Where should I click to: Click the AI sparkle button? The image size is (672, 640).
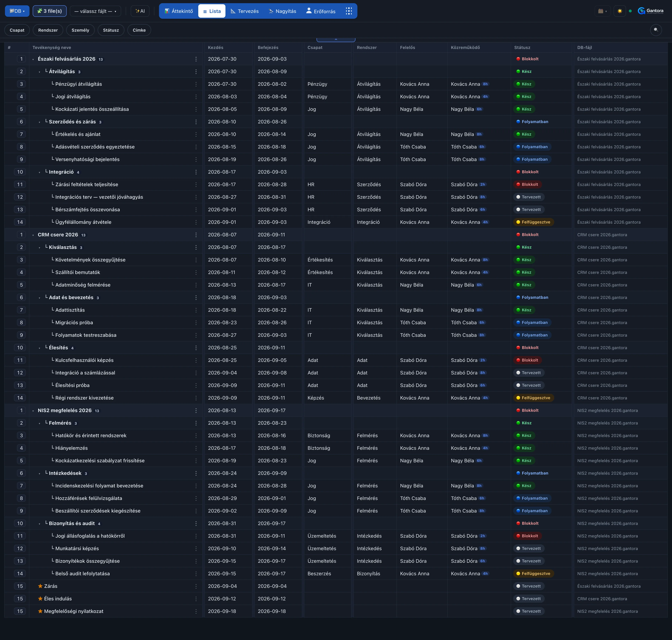coord(140,11)
